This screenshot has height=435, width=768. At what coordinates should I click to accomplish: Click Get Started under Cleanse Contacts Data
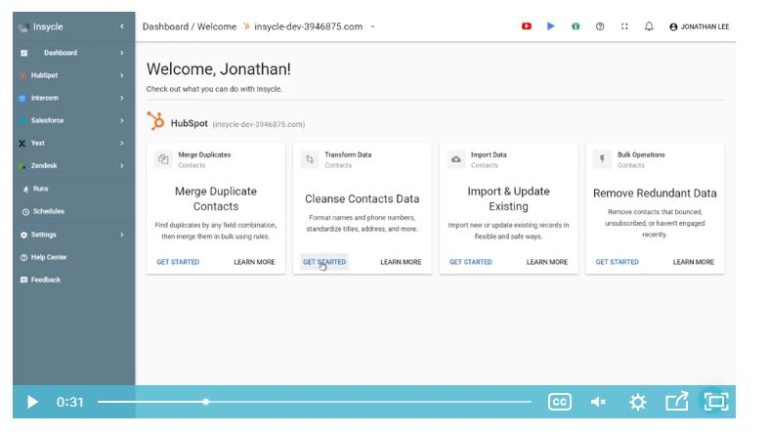(x=324, y=262)
